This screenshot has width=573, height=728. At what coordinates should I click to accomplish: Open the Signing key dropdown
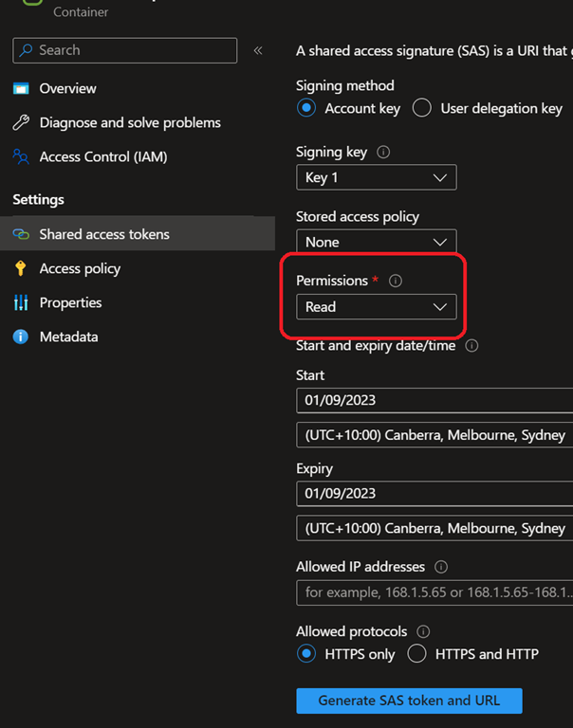tap(376, 177)
